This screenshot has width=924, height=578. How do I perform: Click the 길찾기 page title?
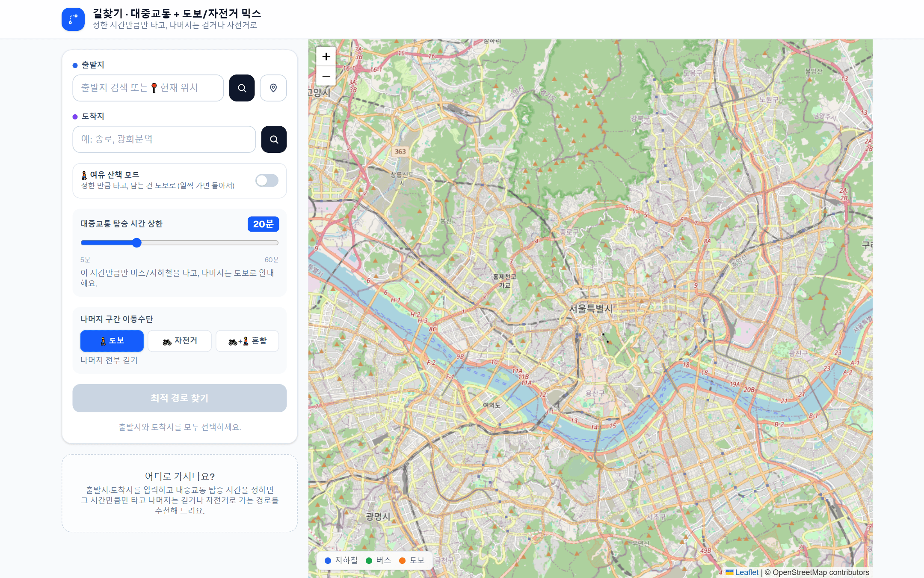point(177,13)
